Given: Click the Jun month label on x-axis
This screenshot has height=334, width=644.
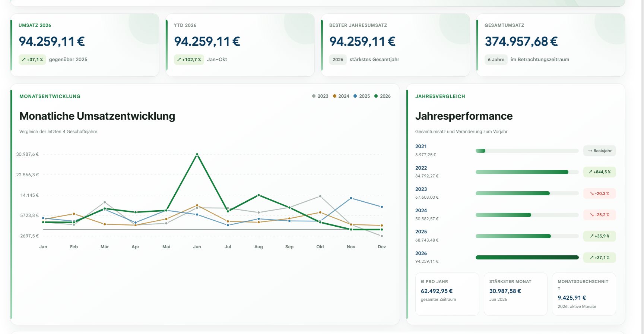Looking at the screenshot, I should [197, 247].
